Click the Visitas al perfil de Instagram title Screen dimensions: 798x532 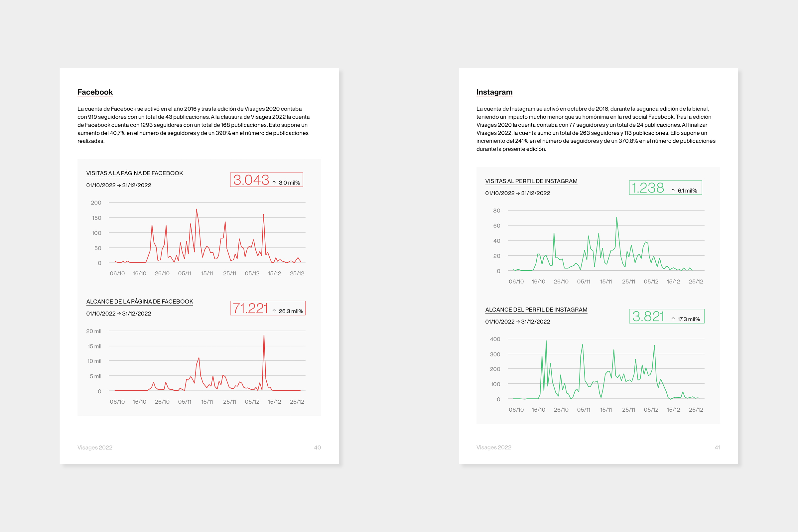point(531,181)
